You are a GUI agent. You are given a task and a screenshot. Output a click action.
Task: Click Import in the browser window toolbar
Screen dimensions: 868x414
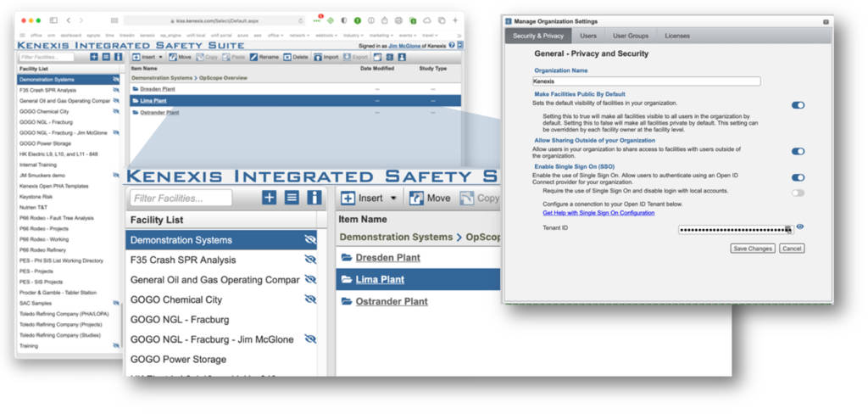tap(326, 57)
